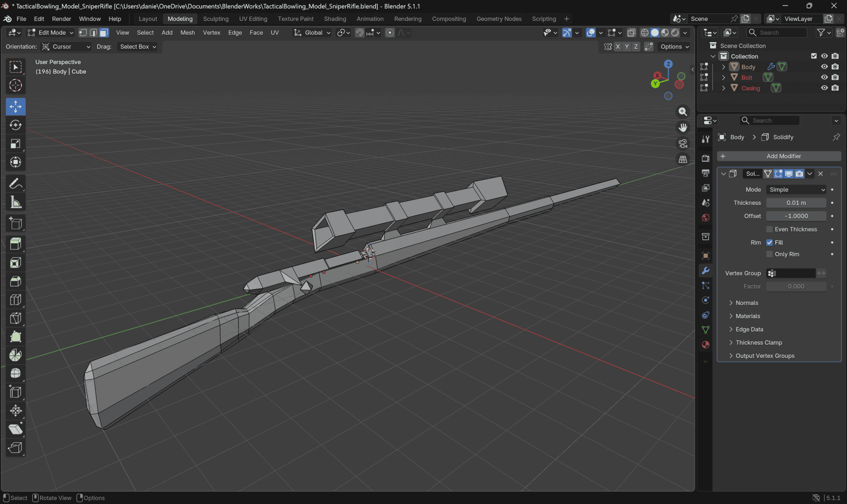Uncheck the Rim Fill checkbox
Image resolution: width=847 pixels, height=504 pixels.
click(x=769, y=243)
